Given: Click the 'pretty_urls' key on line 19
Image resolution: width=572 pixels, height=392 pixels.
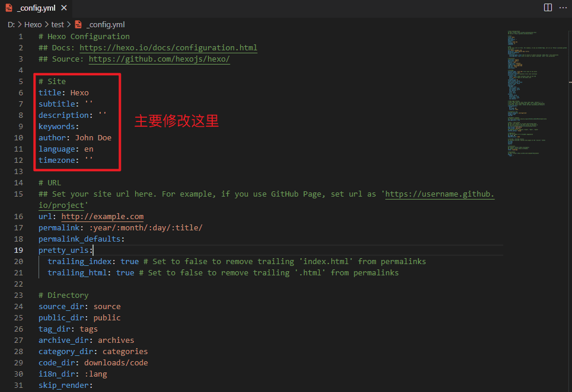Looking at the screenshot, I should [x=63, y=250].
